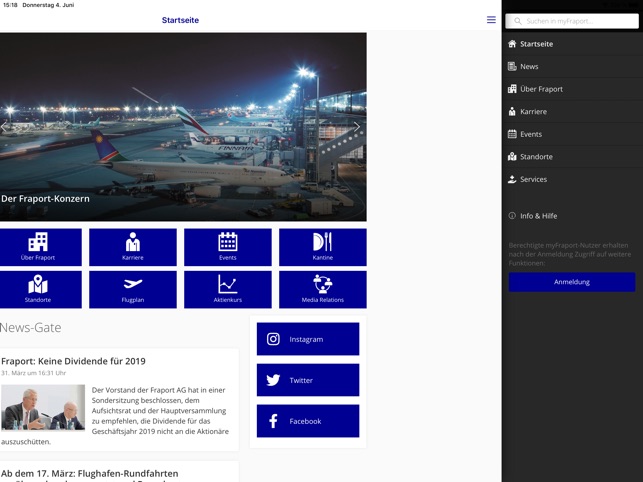Image resolution: width=643 pixels, height=482 pixels.
Task: Click the magnifier icon in search box
Action: point(518,21)
